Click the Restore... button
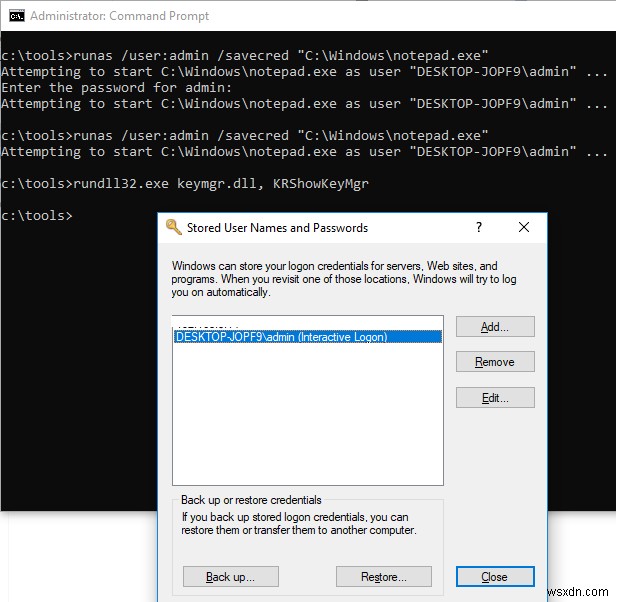The width and height of the screenshot is (620, 602). click(384, 577)
